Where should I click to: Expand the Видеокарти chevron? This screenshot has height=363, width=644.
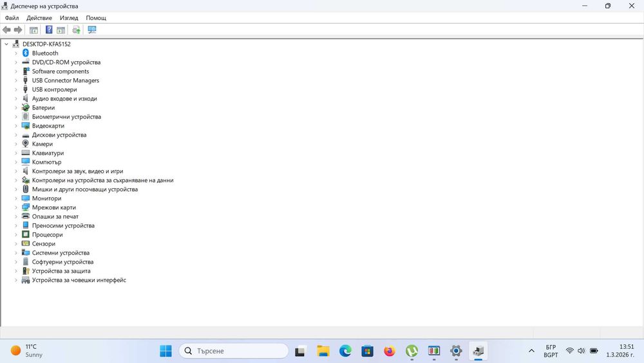click(x=16, y=125)
